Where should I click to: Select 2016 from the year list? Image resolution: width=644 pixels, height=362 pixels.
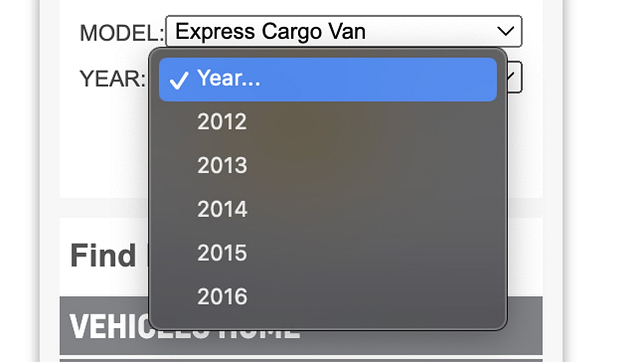222,297
